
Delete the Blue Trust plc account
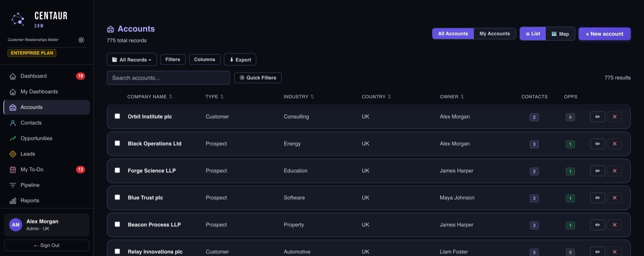tap(615, 198)
